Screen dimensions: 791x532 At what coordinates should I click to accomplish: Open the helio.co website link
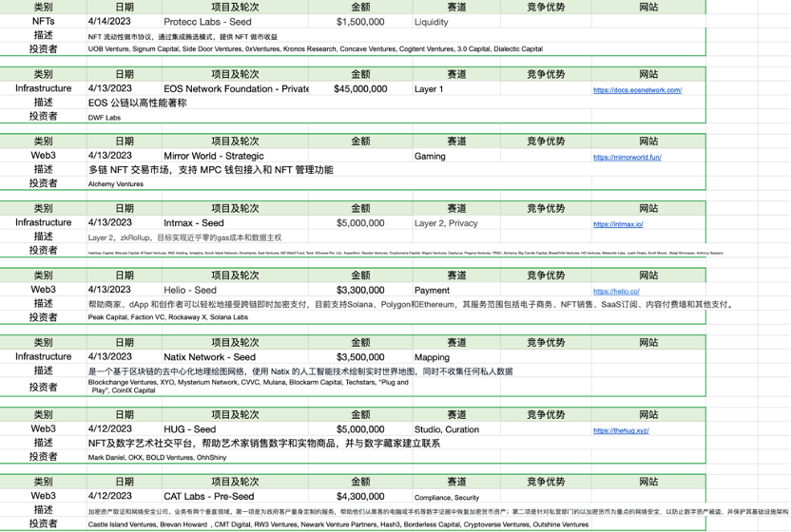[x=616, y=292]
